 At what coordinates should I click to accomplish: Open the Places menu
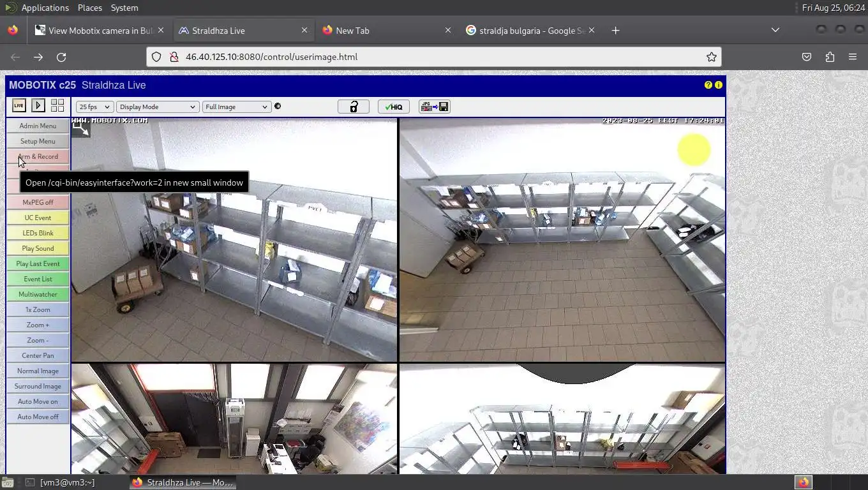click(x=90, y=8)
